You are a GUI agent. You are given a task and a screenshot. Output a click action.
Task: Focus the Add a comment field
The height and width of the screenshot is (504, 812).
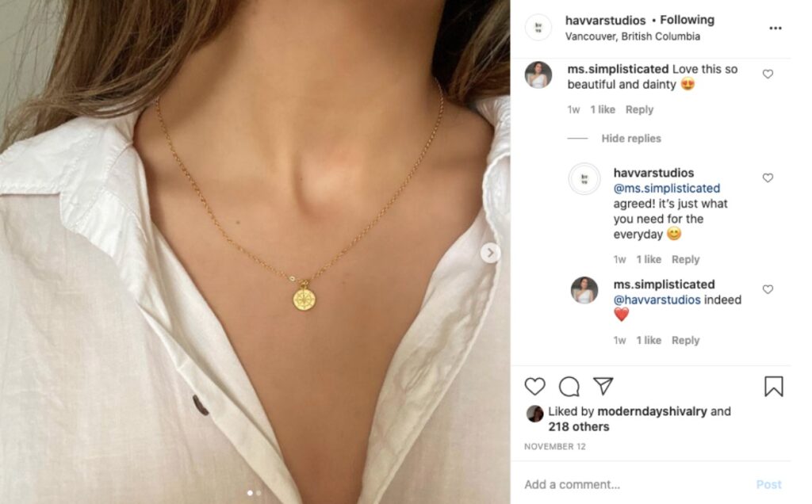point(637,484)
